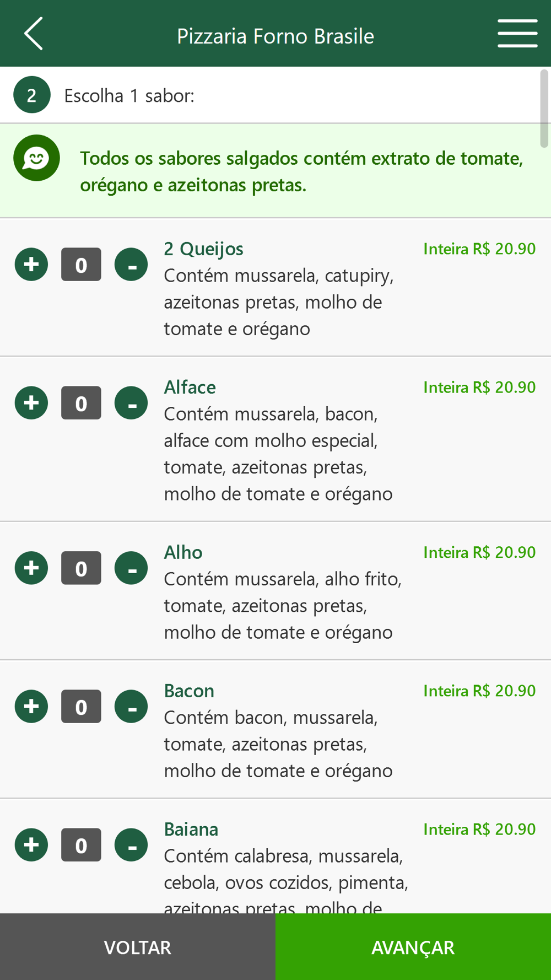Click the vertical scrollbar thumb
551x980 pixels.
tap(544, 109)
